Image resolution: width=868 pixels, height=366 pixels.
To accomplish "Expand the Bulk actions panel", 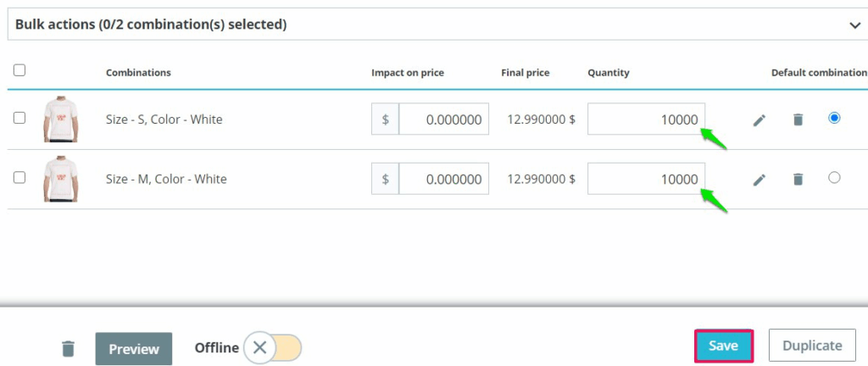I will (424, 25).
